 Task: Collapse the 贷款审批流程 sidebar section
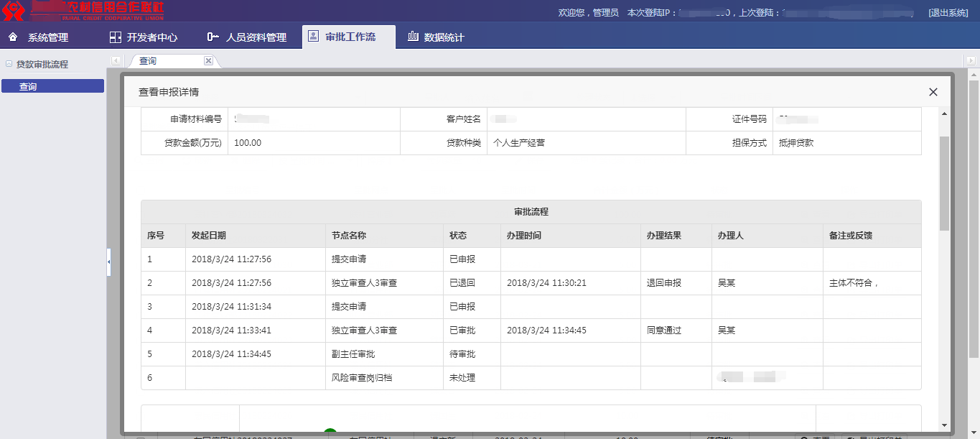(9, 64)
